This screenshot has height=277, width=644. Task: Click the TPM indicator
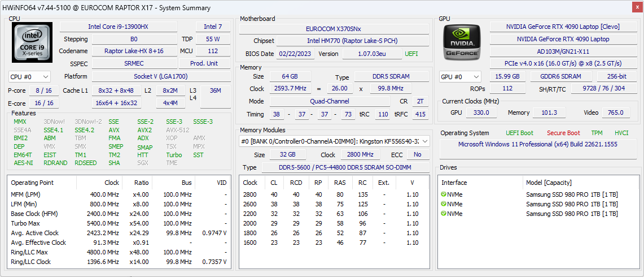pos(597,133)
